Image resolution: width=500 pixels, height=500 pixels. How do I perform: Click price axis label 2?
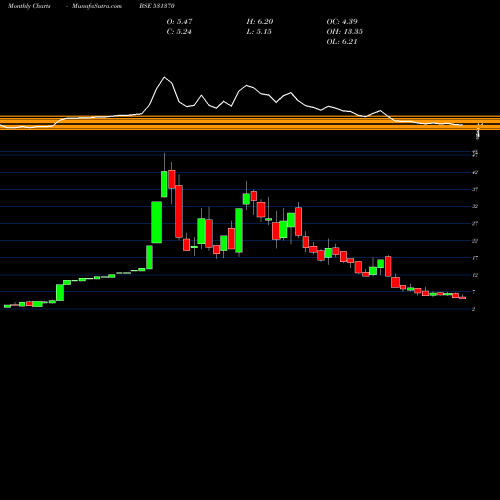[x=474, y=309]
